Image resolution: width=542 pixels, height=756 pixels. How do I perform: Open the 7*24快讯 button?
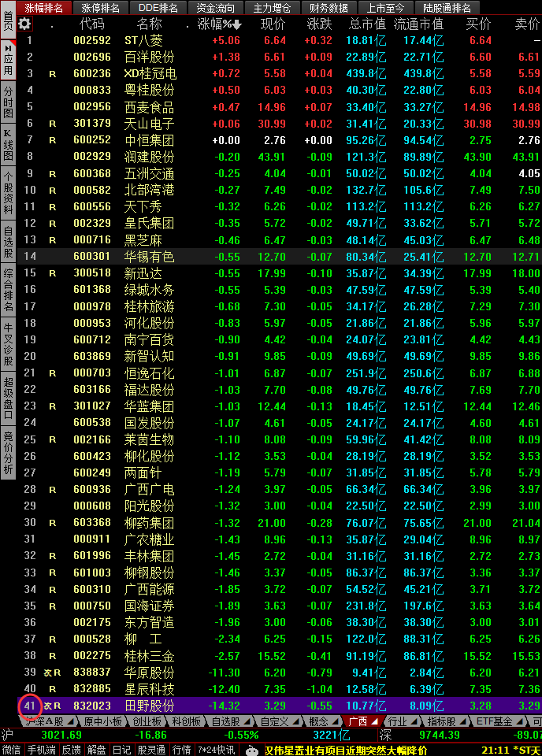[216, 750]
